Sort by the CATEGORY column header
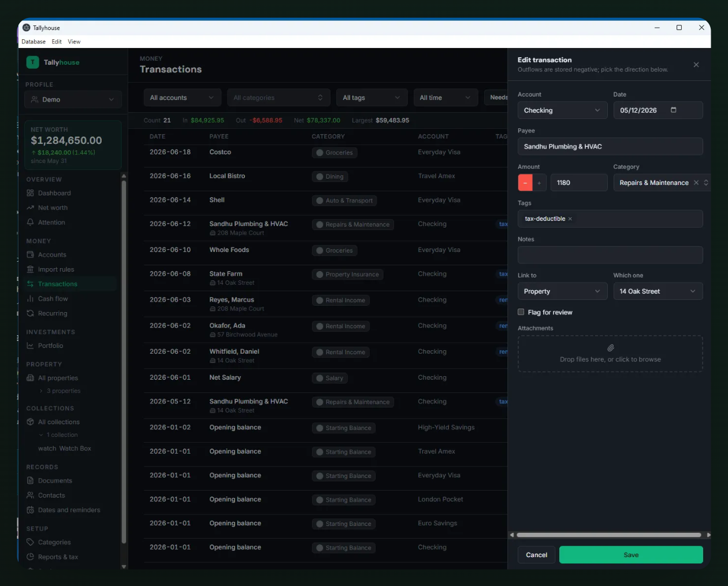728x586 pixels. pyautogui.click(x=328, y=136)
